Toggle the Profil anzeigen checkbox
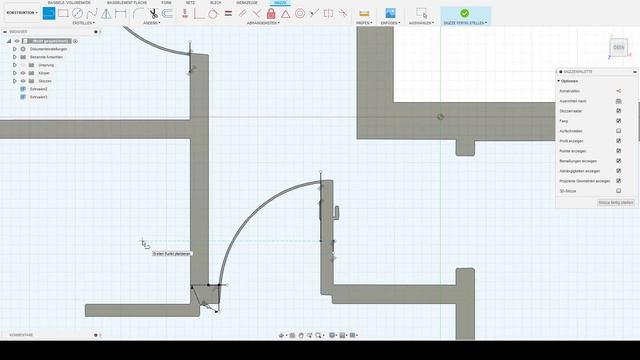This screenshot has height=360, width=640. coord(618,141)
